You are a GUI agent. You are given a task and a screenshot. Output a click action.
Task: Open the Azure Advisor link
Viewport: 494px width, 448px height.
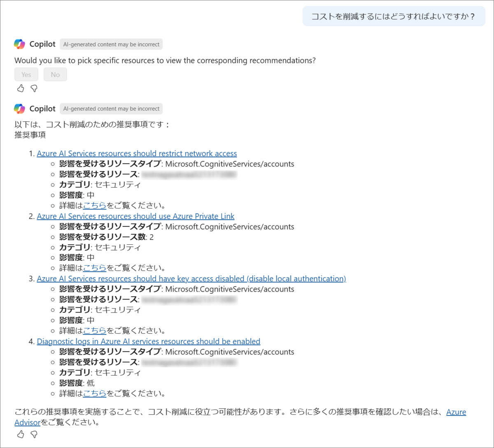456,412
